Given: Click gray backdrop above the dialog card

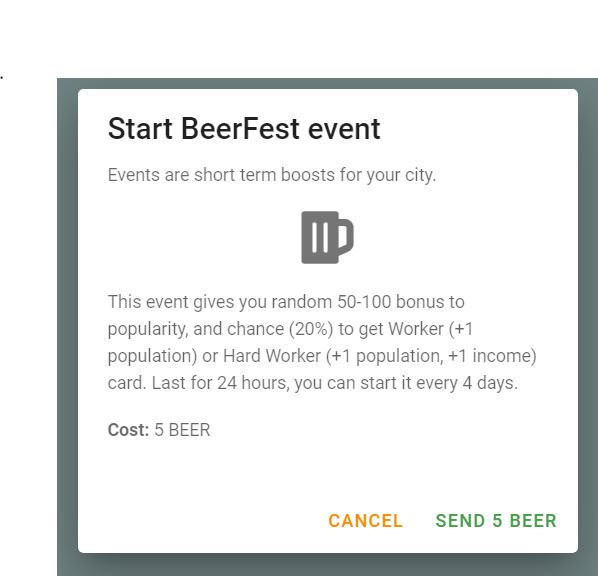Looking at the screenshot, I should tap(328, 84).
